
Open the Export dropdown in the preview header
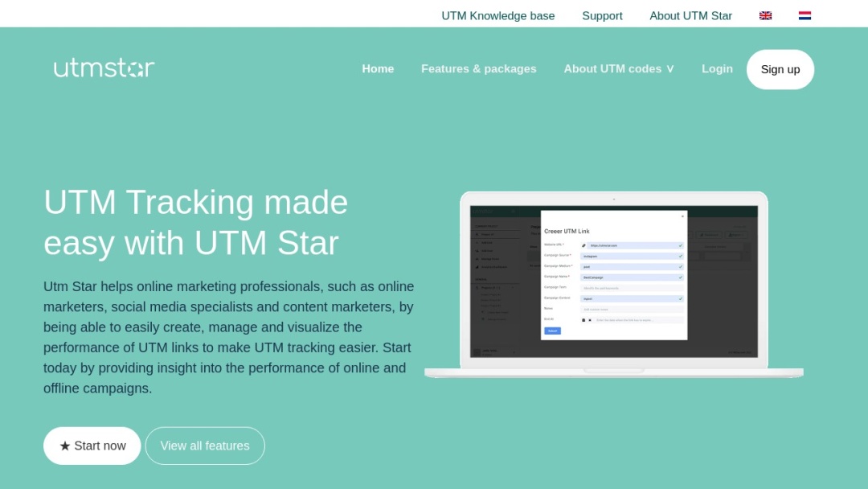coord(735,235)
